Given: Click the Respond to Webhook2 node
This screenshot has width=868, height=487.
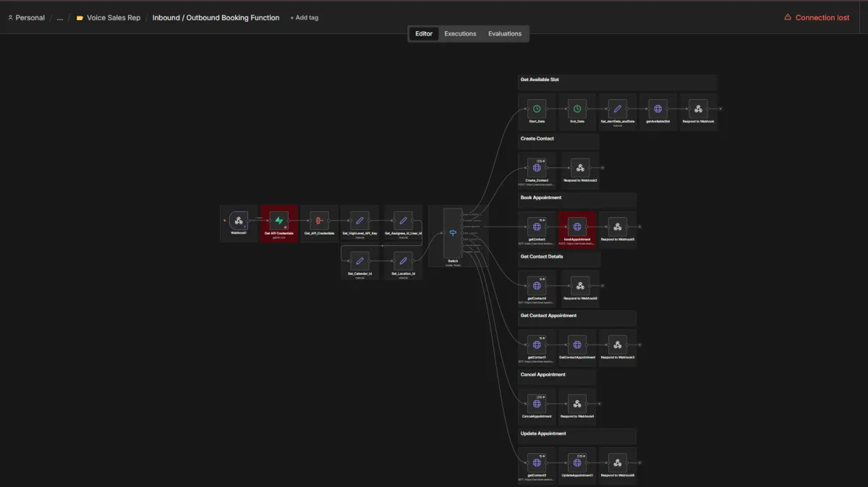Looking at the screenshot, I should 580,168.
